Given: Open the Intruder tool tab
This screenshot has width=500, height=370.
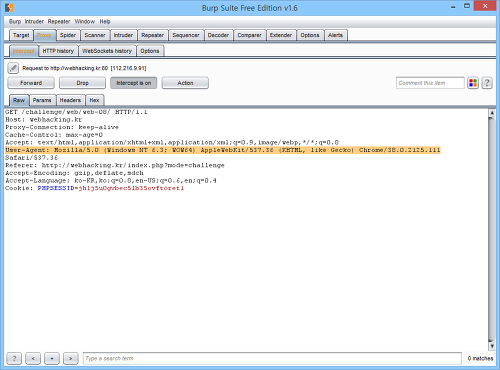Looking at the screenshot, I should [123, 35].
